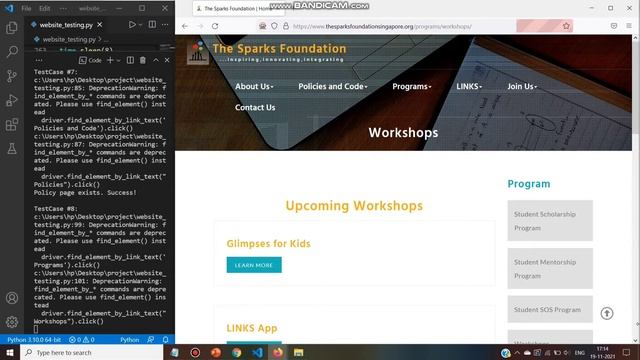
Task: Select Python 3.10.0 64-bit interpreter in status bar
Action: click(34, 340)
